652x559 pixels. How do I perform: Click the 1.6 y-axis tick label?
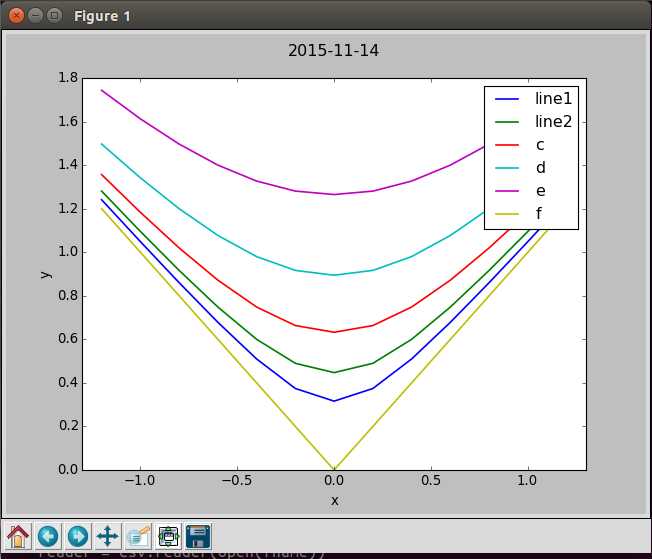click(x=68, y=121)
